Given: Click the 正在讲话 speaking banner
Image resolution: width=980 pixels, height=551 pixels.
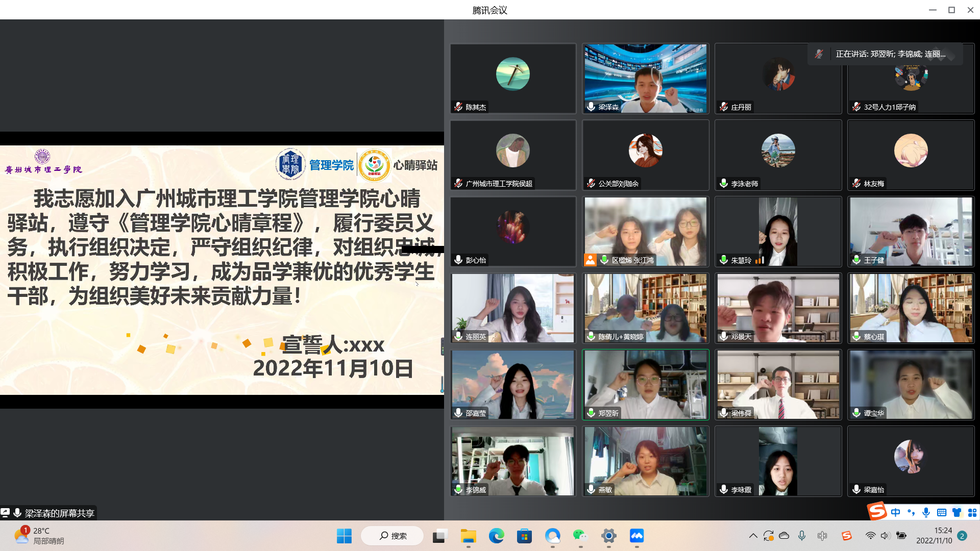Looking at the screenshot, I should 885,54.
